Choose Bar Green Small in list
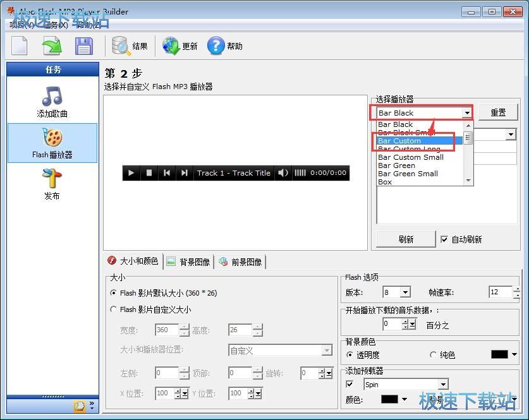 (420, 174)
